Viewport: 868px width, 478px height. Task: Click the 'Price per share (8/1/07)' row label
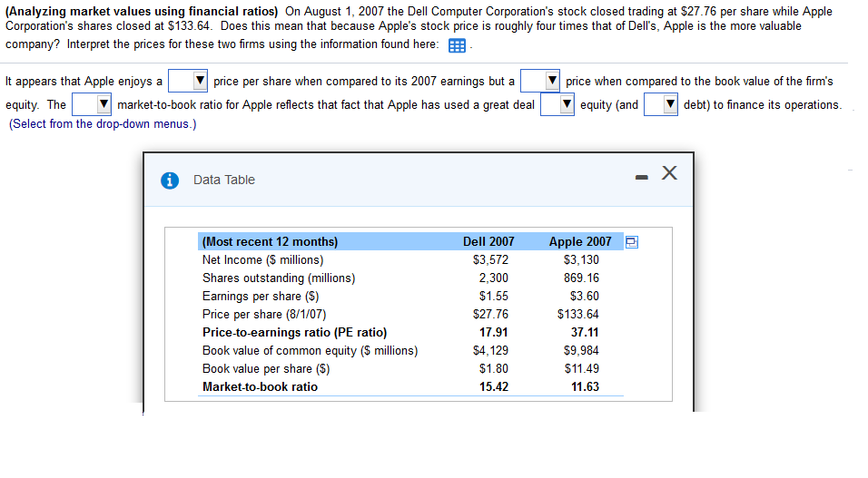pyautogui.click(x=264, y=314)
